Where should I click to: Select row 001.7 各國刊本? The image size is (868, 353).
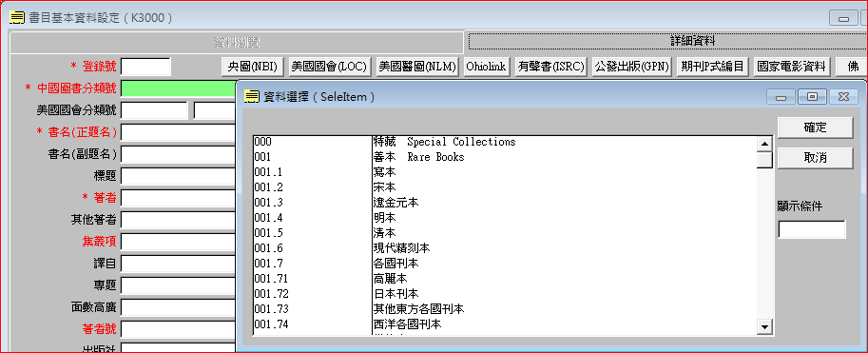click(505, 264)
